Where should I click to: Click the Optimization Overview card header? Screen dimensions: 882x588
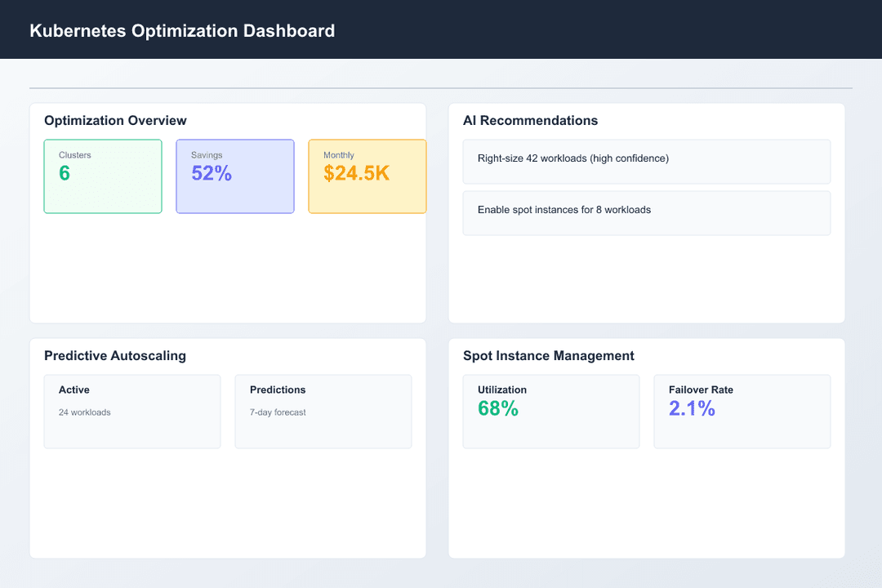[114, 120]
